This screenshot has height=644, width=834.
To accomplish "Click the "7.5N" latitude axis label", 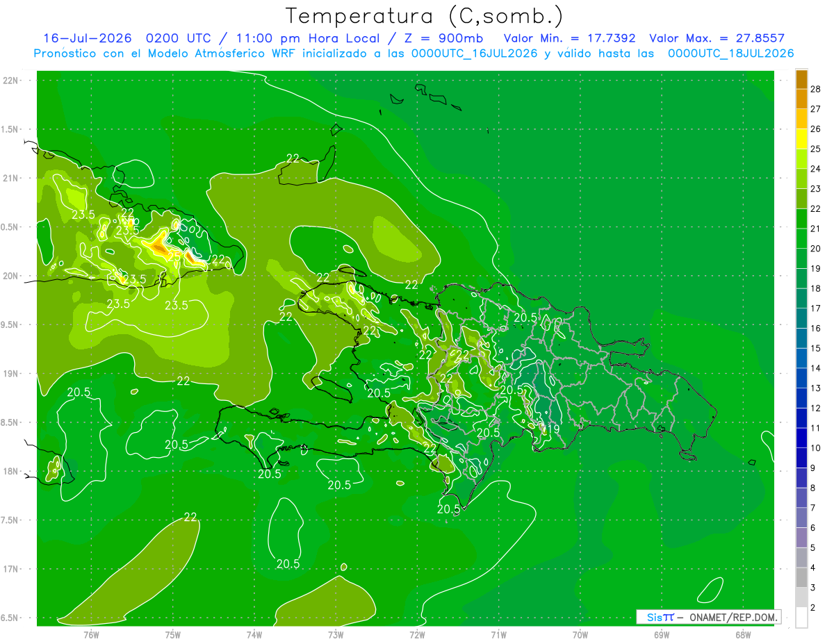I will click(10, 520).
